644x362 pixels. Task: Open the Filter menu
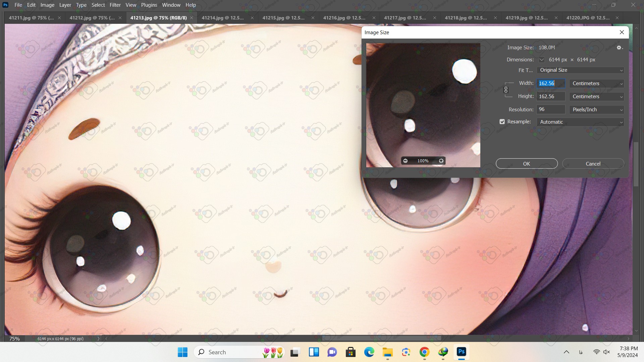click(x=115, y=5)
